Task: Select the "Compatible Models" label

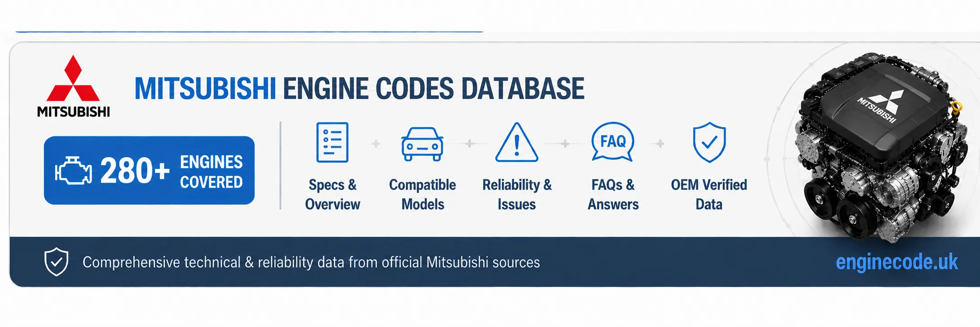Action: pos(422,194)
